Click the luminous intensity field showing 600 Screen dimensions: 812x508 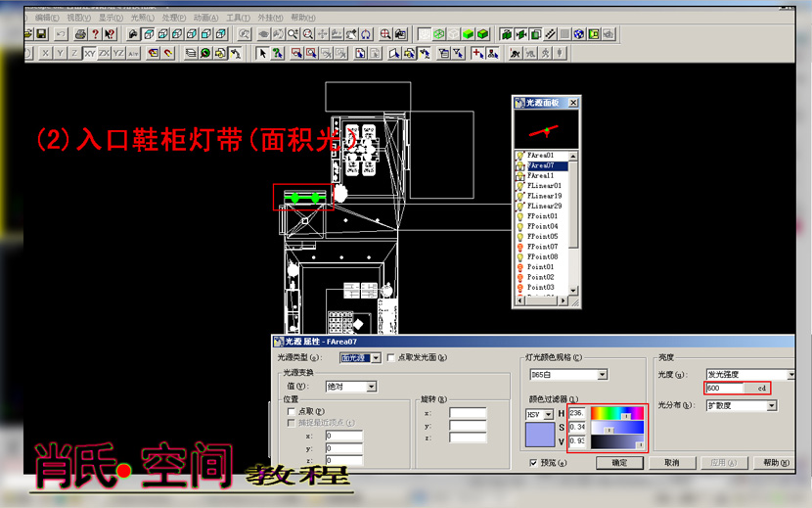coord(725,388)
